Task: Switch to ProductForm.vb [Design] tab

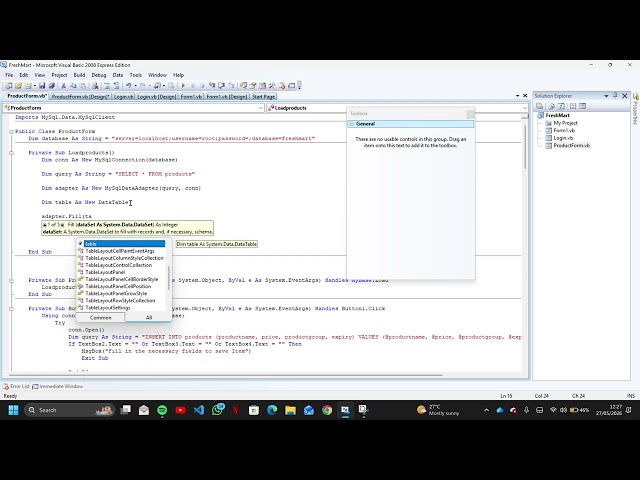Action: [80, 97]
